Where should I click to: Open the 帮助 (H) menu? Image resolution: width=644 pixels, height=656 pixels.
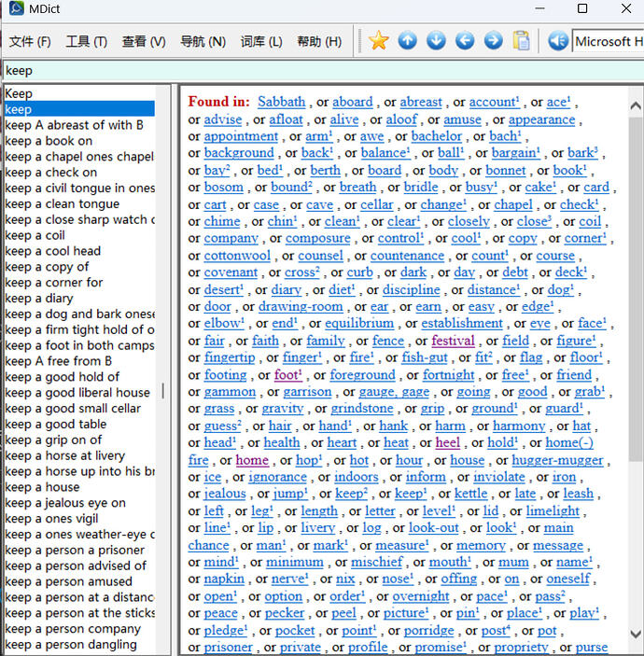(x=319, y=41)
